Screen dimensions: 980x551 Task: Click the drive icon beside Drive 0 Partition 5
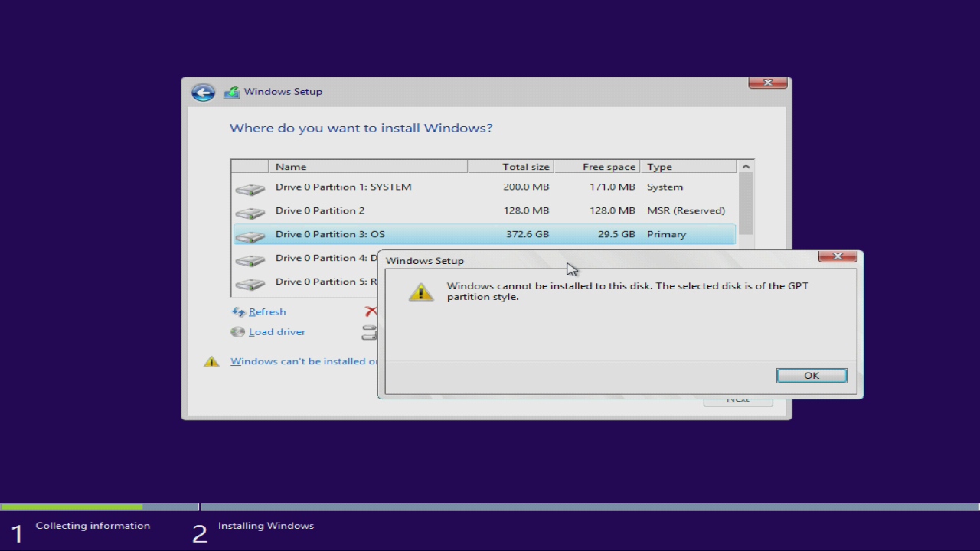tap(250, 283)
